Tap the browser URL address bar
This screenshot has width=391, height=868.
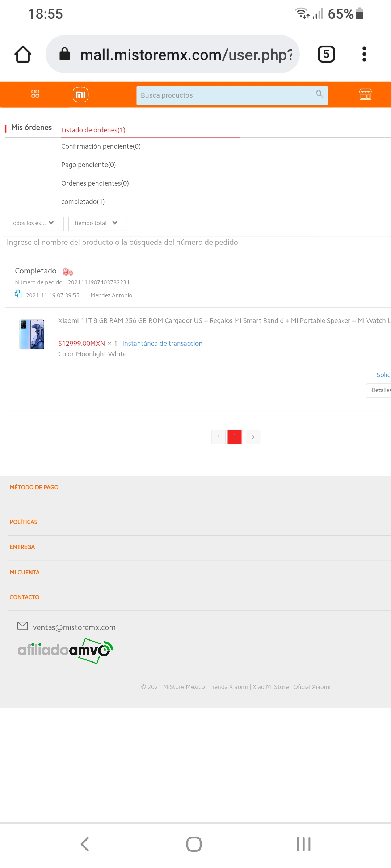click(173, 54)
